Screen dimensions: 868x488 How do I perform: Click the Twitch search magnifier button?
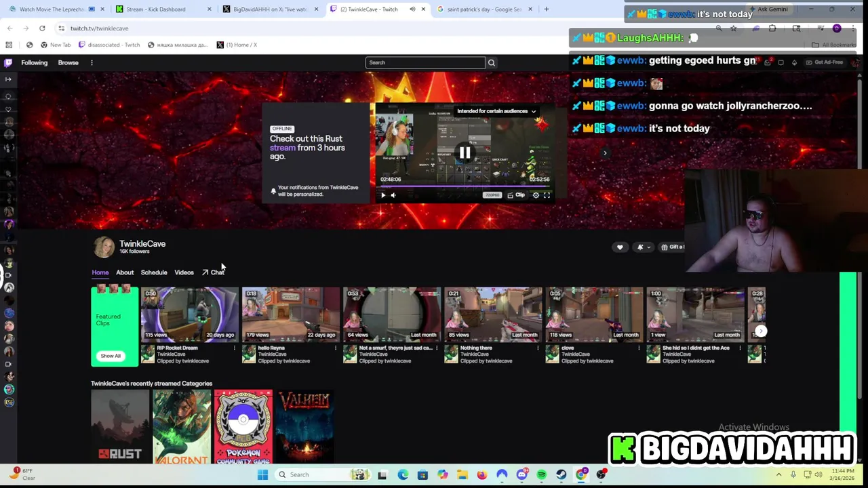[492, 62]
